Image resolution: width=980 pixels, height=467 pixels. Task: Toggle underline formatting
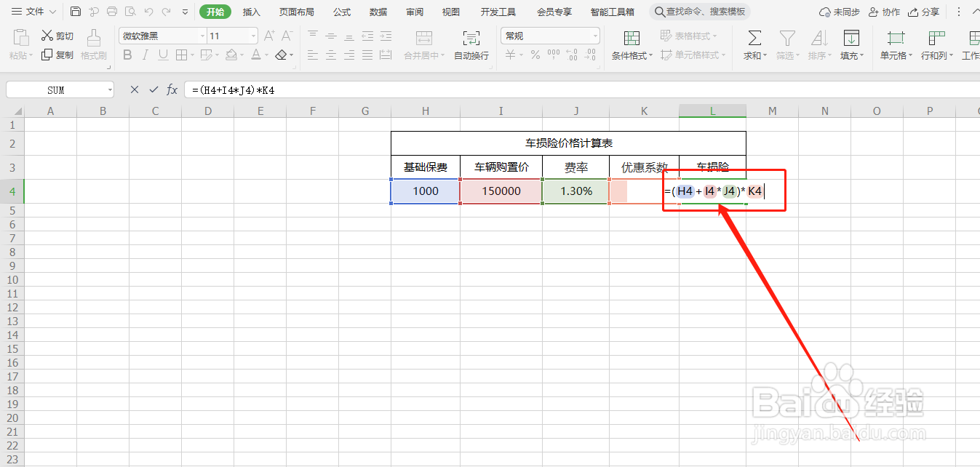pos(162,55)
